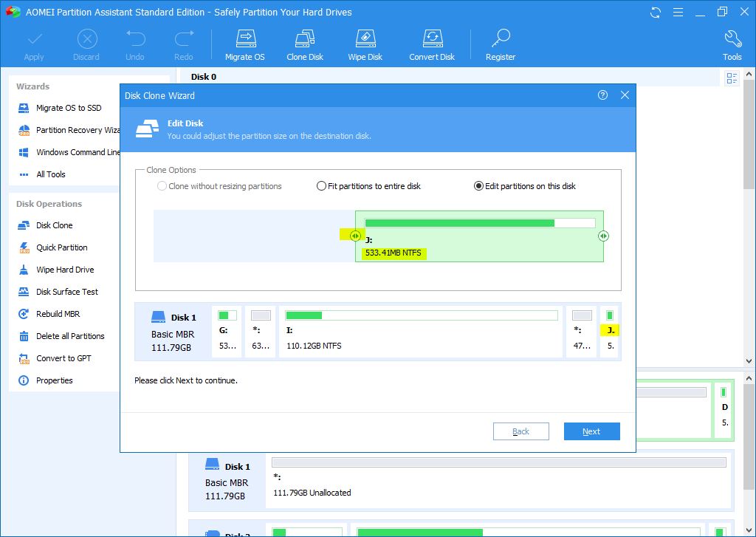
Task: Select partition I: 110.12GB NTFS
Action: [421, 332]
